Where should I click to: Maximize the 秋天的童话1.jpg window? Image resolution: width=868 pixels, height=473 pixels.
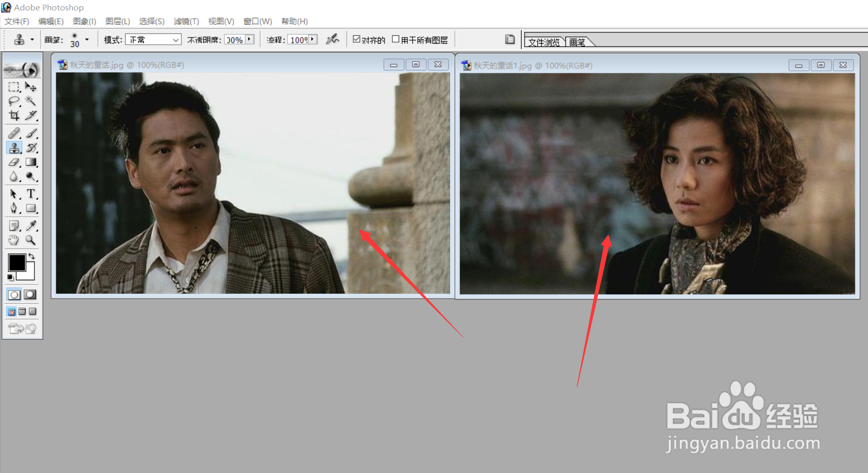[821, 65]
